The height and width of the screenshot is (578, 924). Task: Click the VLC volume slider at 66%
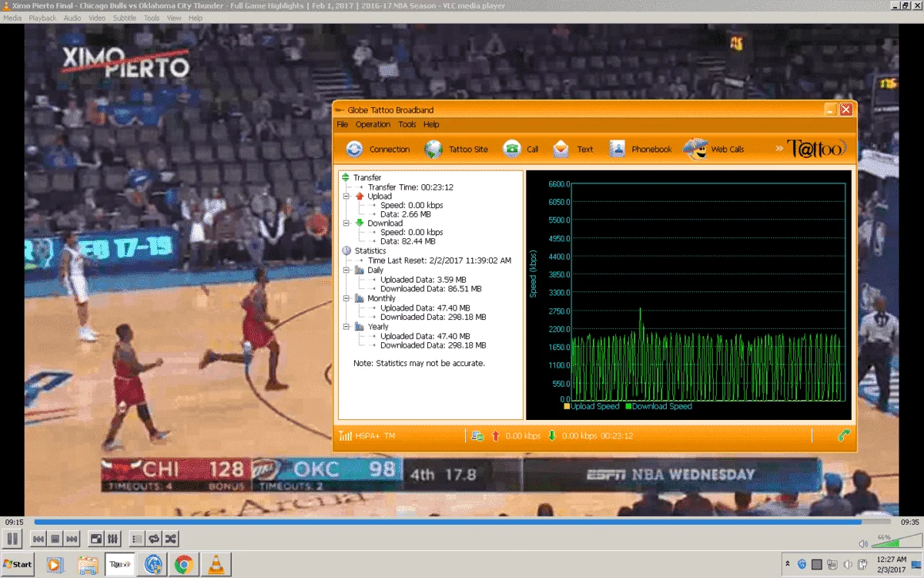coord(896,542)
